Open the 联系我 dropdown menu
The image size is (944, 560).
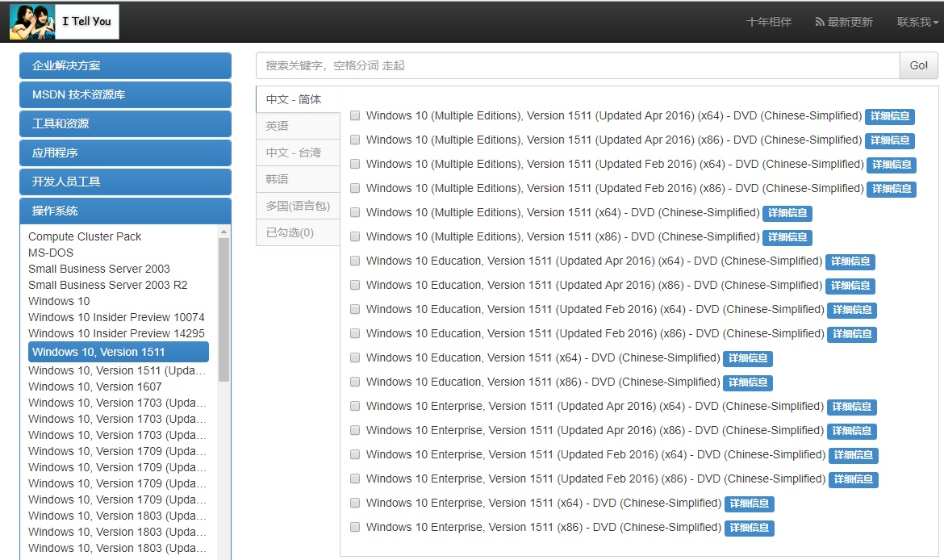tap(917, 22)
